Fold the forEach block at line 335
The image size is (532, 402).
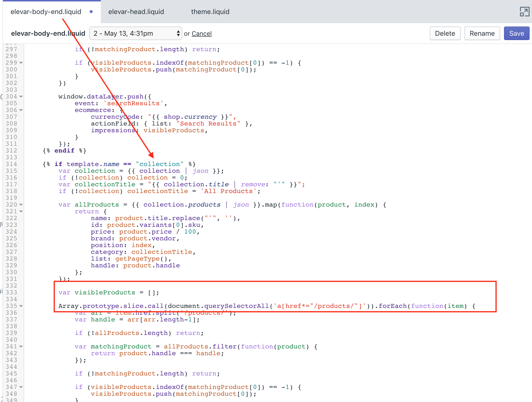pyautogui.click(x=21, y=306)
